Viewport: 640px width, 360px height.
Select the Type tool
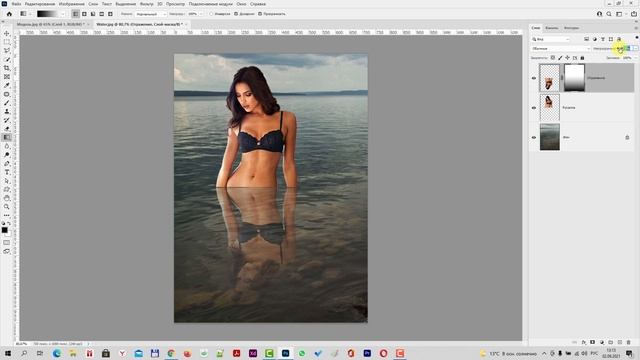click(x=7, y=172)
